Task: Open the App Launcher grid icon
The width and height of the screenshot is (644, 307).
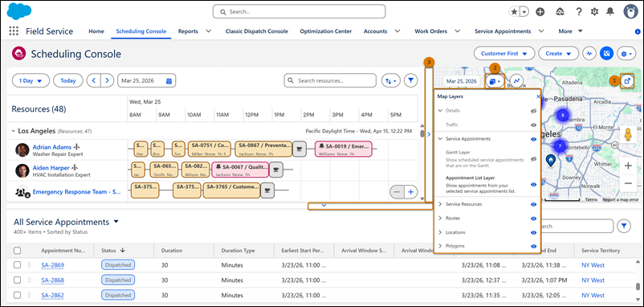Action: click(x=14, y=31)
